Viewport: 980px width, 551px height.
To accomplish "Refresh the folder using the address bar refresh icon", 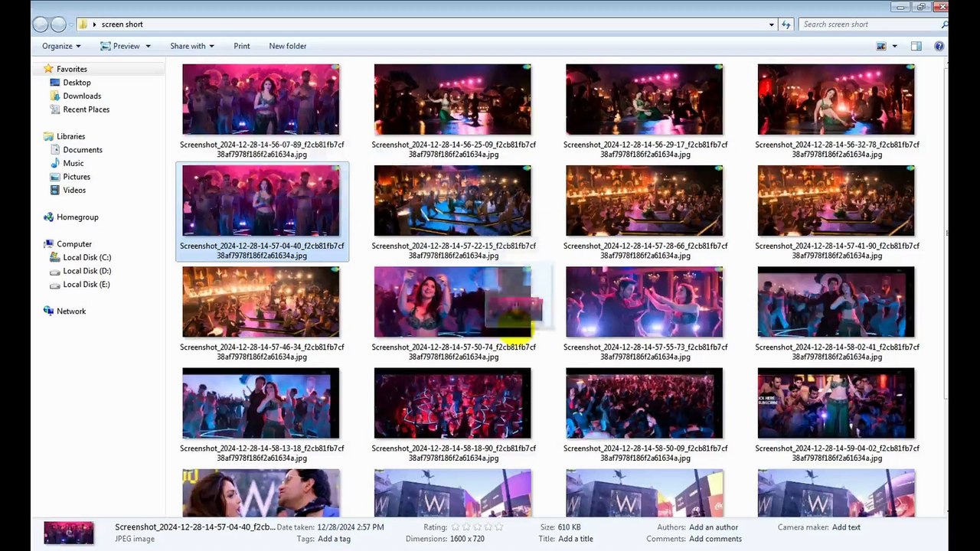I will [x=786, y=24].
